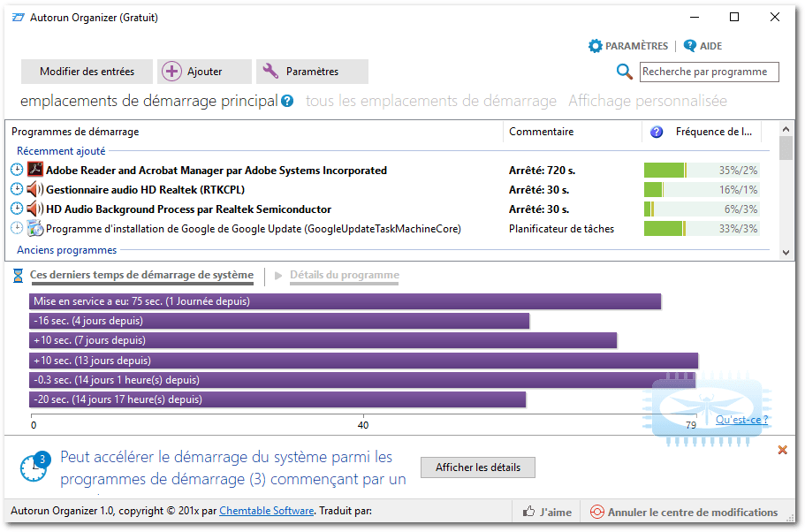Click the wrench icon in Paramètres button
This screenshot has width=805, height=532.
(x=270, y=71)
